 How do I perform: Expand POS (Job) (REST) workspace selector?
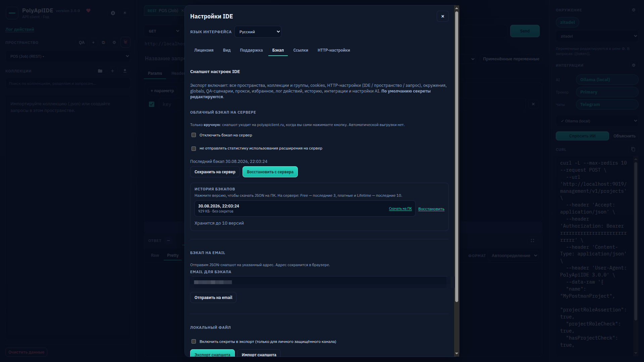68,56
